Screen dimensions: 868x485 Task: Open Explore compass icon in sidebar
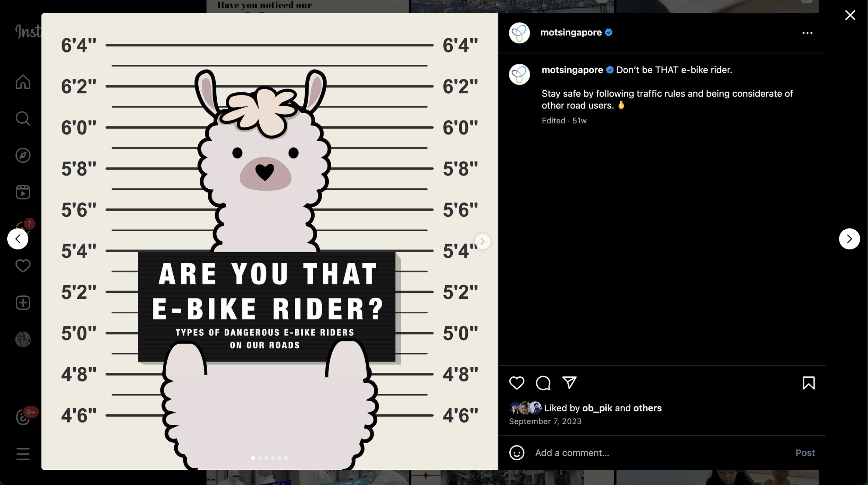(23, 155)
